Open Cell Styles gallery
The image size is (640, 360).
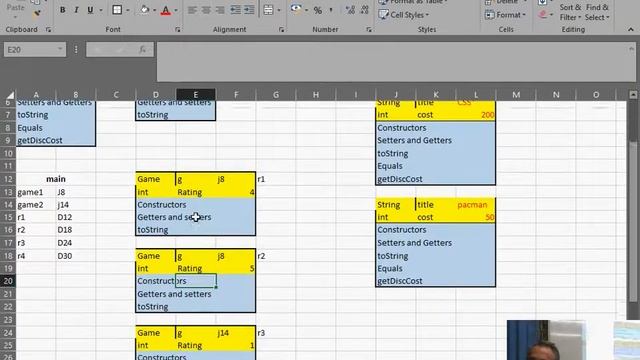(404, 15)
